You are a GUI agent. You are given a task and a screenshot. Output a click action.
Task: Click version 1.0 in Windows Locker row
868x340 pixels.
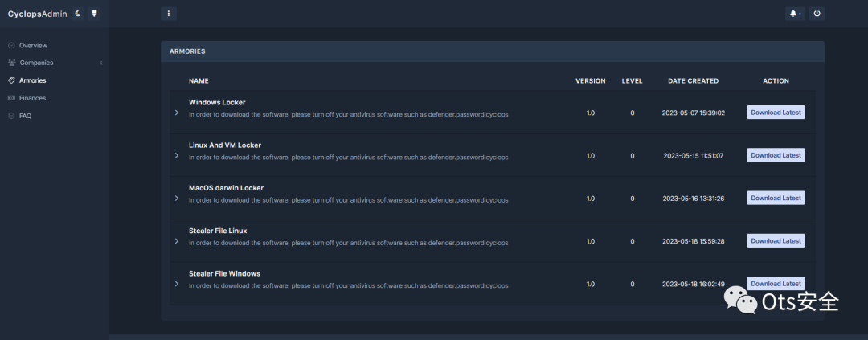tap(590, 113)
